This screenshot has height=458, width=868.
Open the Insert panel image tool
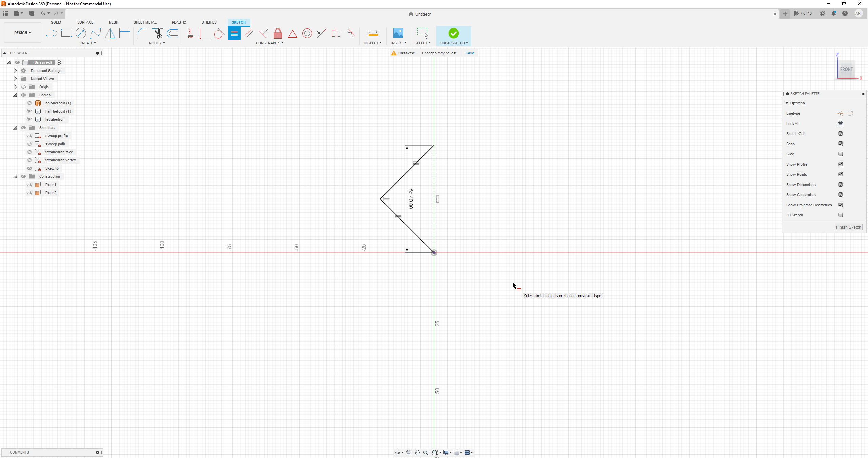coord(398,34)
